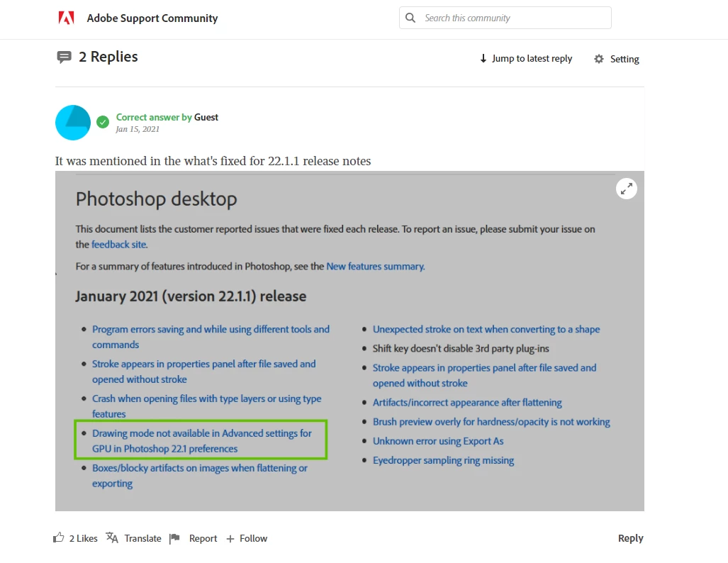Click Brush preview overly for hardness/opacity item
Viewport: 728px width, 563px height.
[x=491, y=422]
